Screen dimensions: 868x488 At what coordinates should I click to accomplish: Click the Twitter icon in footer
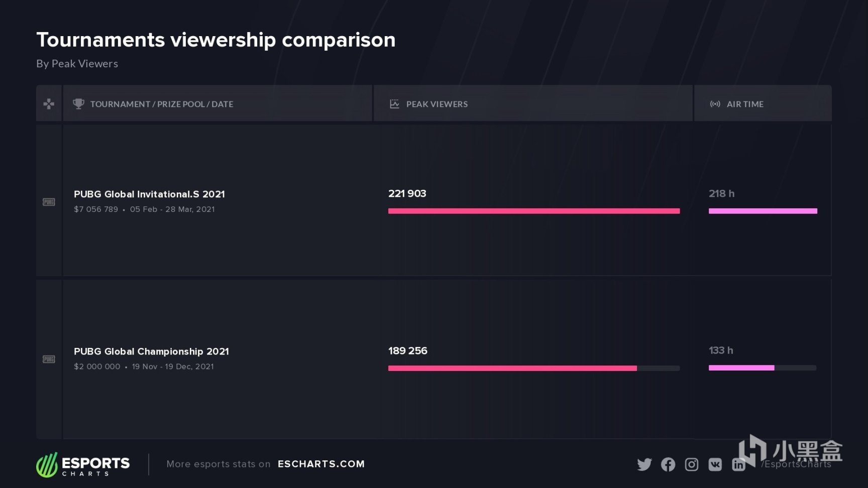coord(644,464)
